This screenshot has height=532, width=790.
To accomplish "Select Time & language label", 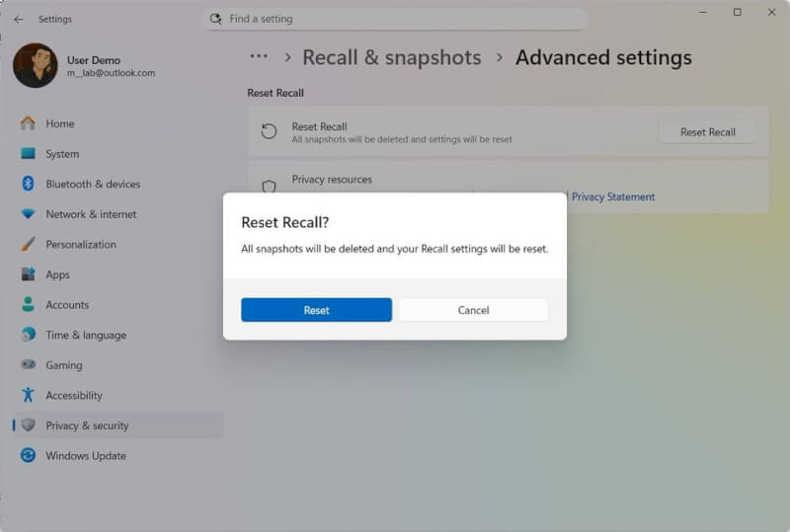I will 86,335.
